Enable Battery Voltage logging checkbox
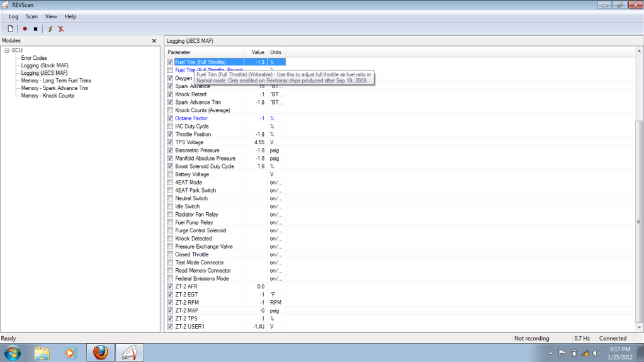Screen dimensions: 644x362 pyautogui.click(x=170, y=174)
